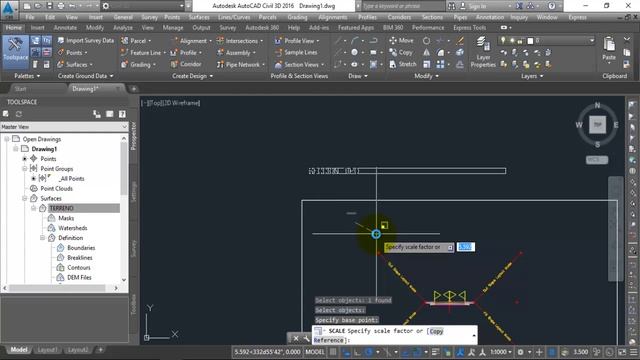640x360 pixels.
Task: Click the layer color swatch
Action: pyautogui.click(x=530, y=40)
